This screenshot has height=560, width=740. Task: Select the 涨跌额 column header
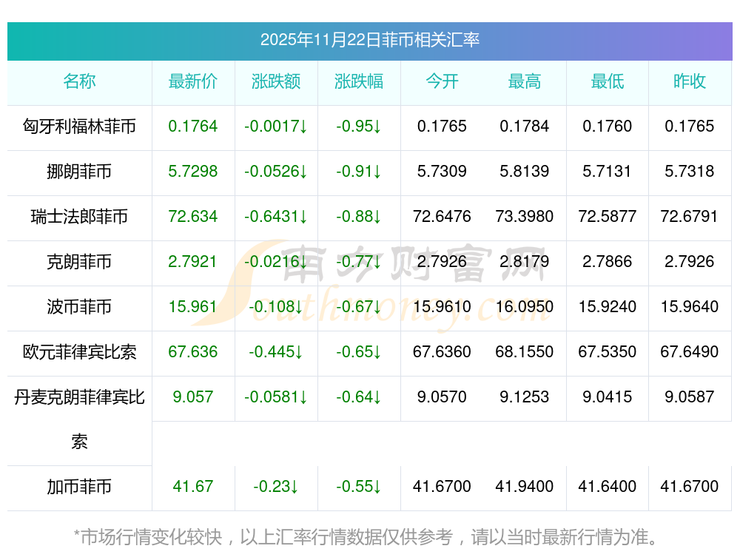(x=276, y=81)
